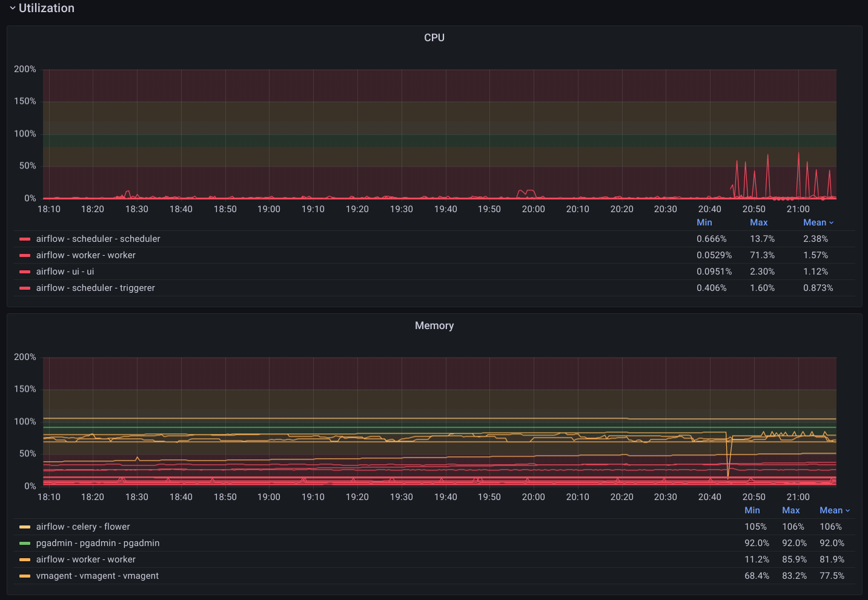Click yellow color icon beside celery flower series
Image resolution: width=868 pixels, height=600 pixels.
25,527
